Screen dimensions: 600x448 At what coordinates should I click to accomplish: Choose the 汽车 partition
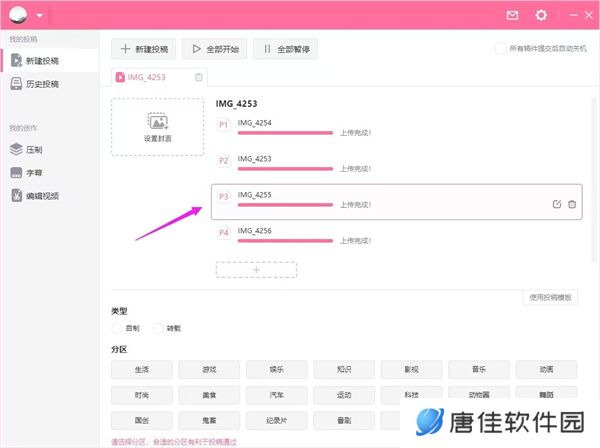(277, 395)
